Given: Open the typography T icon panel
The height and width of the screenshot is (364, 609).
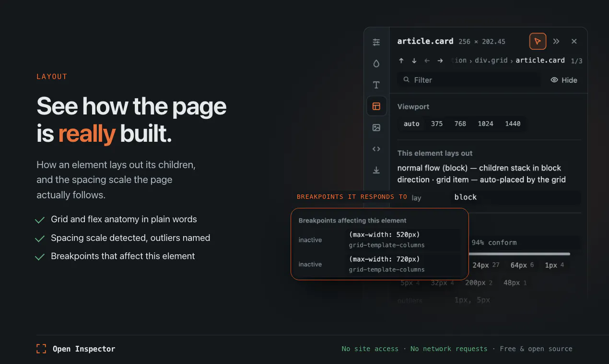Looking at the screenshot, I should [x=376, y=85].
